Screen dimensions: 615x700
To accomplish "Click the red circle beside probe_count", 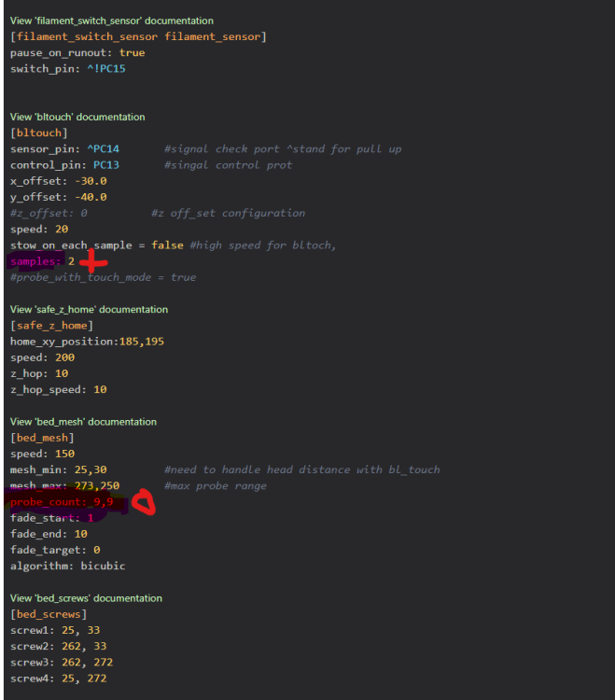I will [144, 504].
